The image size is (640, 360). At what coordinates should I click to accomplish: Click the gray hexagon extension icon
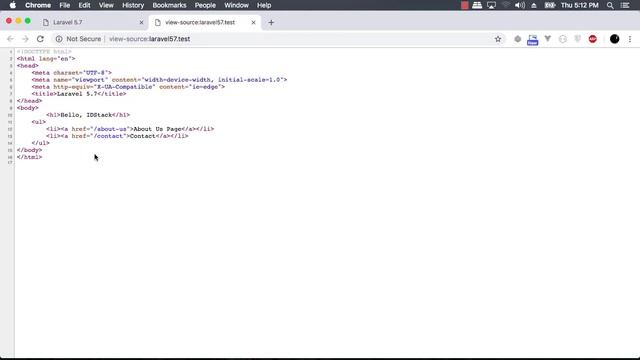518,39
